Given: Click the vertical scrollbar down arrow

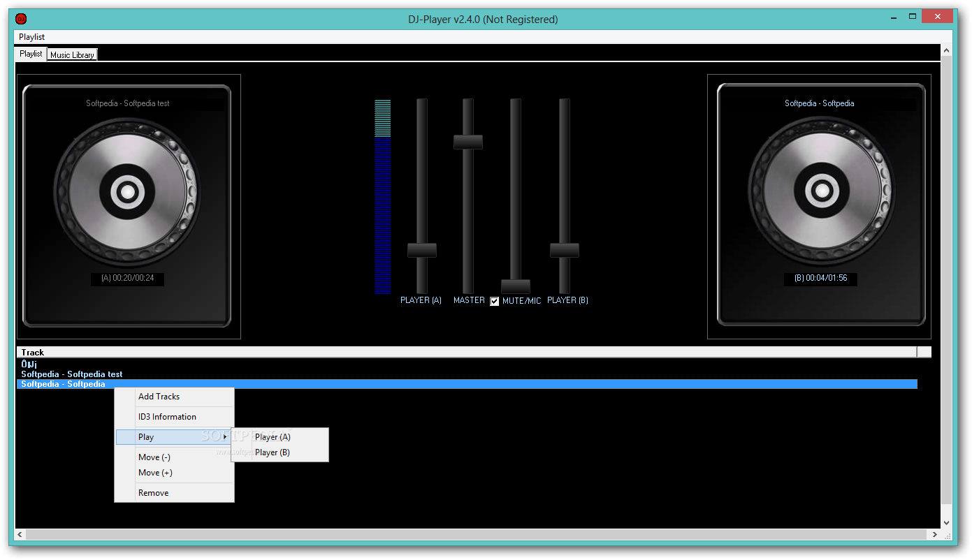Looking at the screenshot, I should point(946,522).
